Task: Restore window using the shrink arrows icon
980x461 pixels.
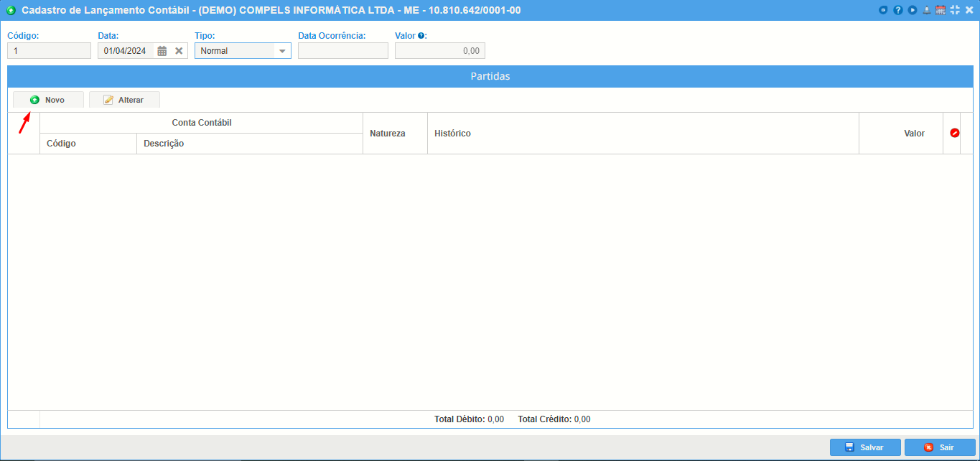Action: 955,10
